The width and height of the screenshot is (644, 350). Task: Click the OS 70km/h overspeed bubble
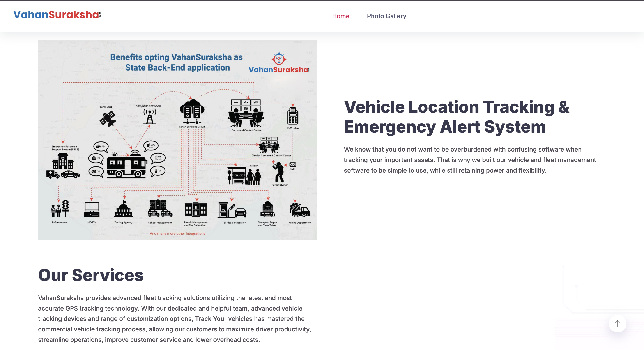coord(158,158)
